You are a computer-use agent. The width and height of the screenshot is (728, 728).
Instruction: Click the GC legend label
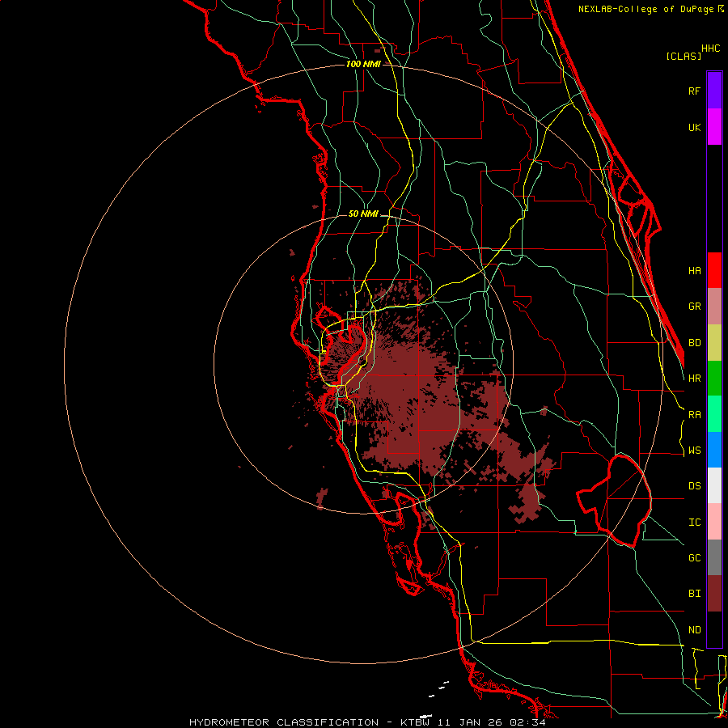(694, 558)
